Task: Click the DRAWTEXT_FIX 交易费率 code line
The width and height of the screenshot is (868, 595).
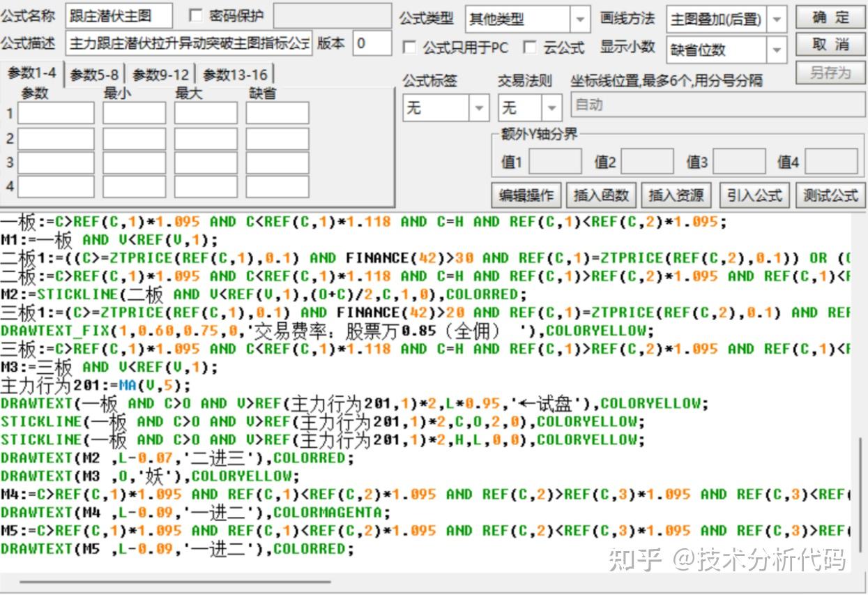Action: pyautogui.click(x=328, y=331)
